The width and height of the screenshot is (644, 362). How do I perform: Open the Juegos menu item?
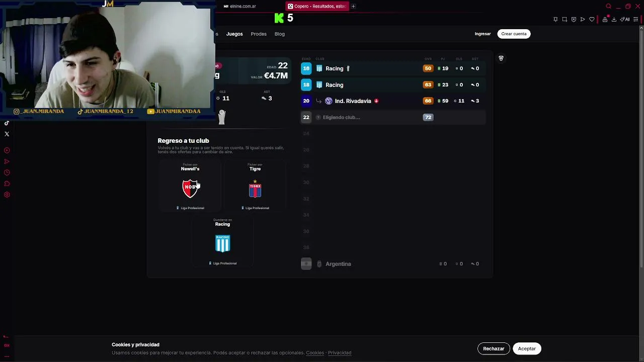click(234, 34)
